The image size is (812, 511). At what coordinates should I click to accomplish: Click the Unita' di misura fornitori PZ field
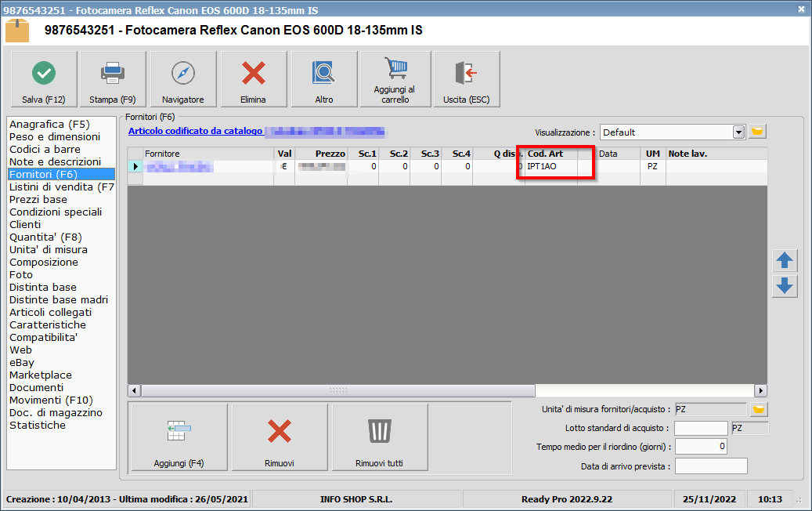[710, 409]
